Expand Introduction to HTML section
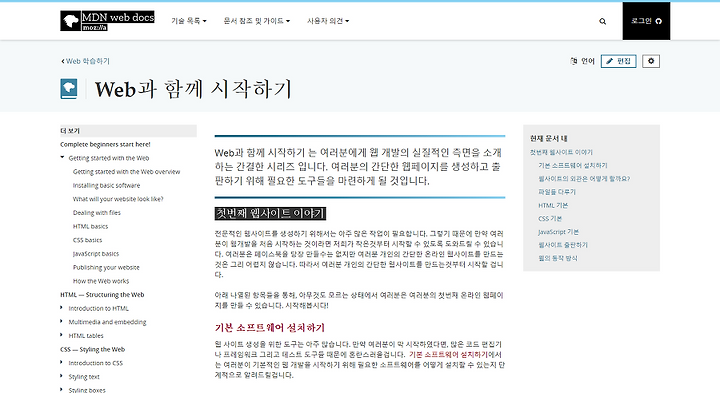The image size is (720, 393). point(62,308)
